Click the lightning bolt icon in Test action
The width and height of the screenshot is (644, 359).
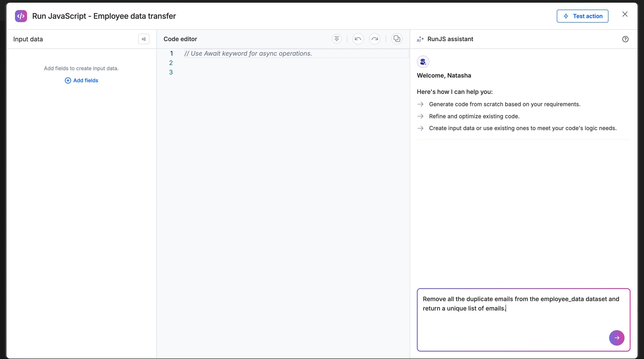coord(566,16)
